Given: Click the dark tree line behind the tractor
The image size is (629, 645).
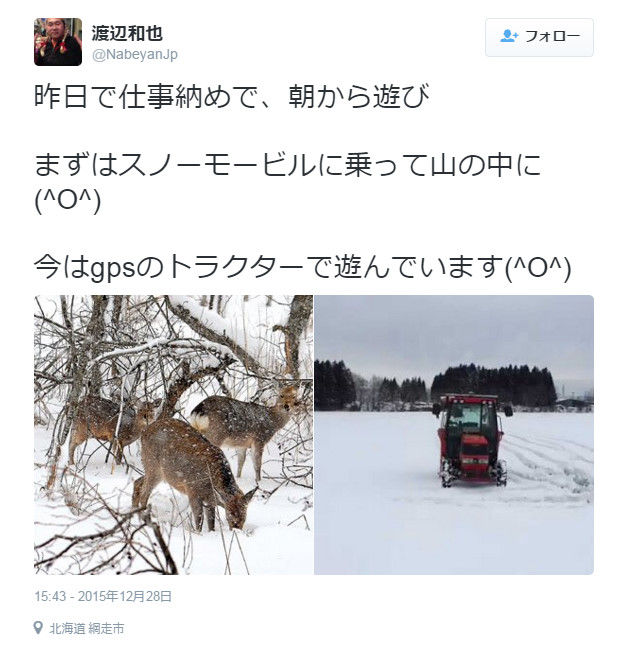Looking at the screenshot, I should click(x=494, y=387).
